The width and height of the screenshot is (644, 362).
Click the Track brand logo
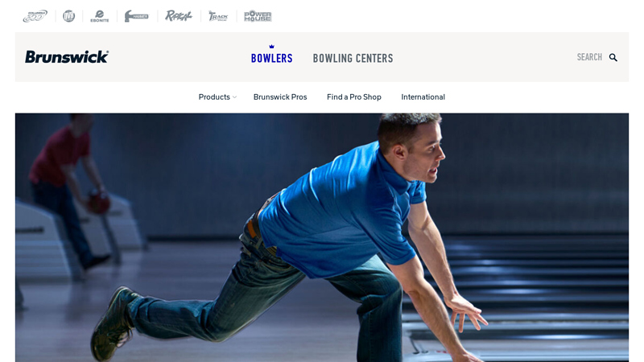coord(218,16)
